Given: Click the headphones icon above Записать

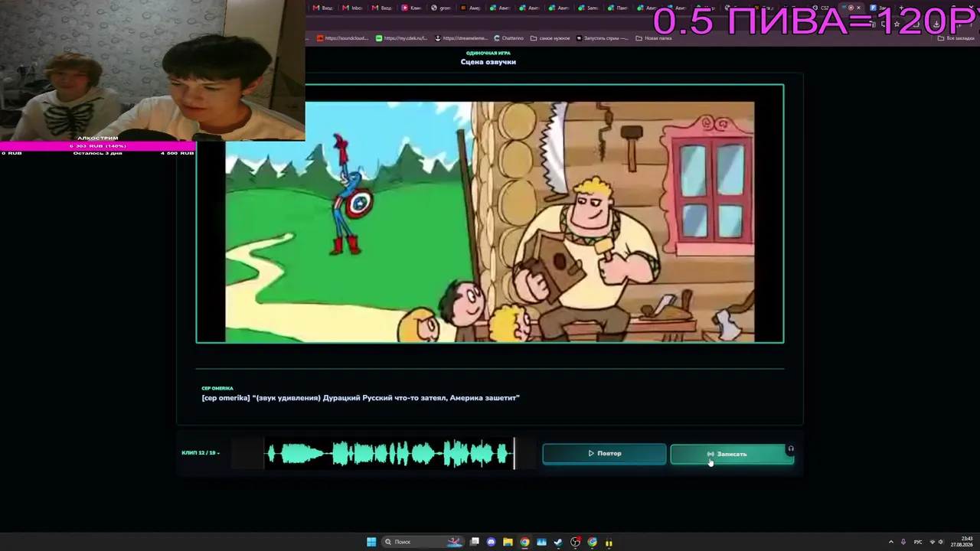Looking at the screenshot, I should coord(791,449).
